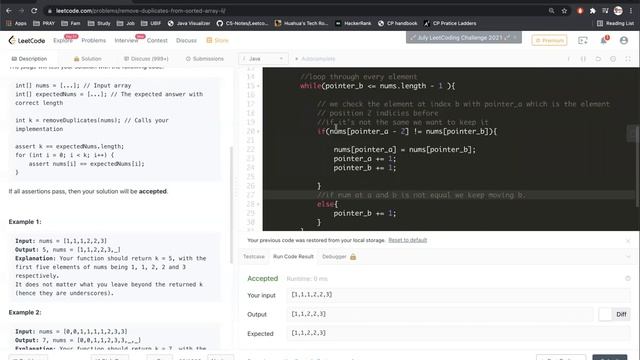Click the Premium button
640x360 pixels.
pyautogui.click(x=549, y=40)
